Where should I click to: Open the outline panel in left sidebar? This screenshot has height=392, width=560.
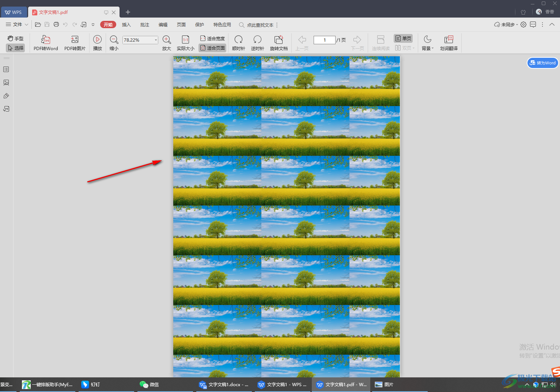[x=6, y=69]
